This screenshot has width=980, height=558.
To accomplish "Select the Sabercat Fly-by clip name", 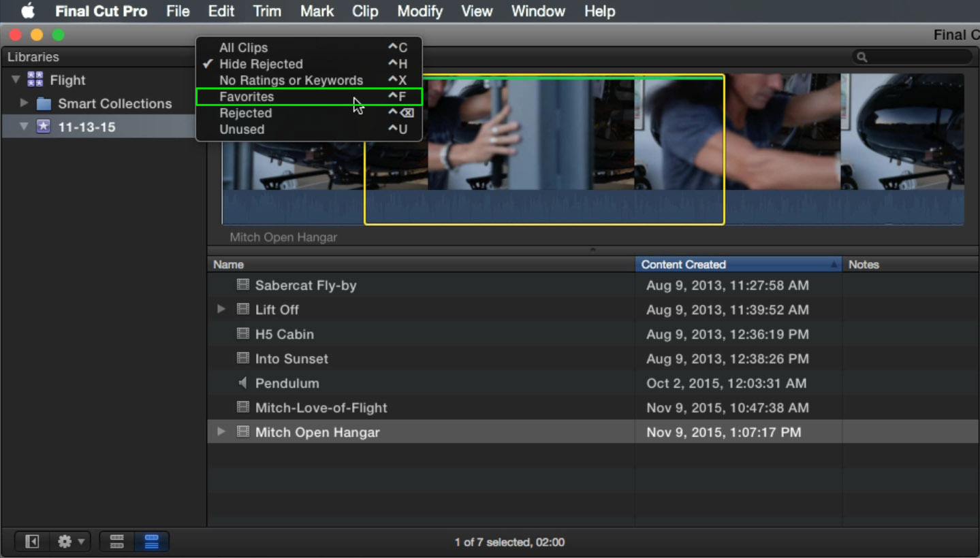I will click(306, 285).
